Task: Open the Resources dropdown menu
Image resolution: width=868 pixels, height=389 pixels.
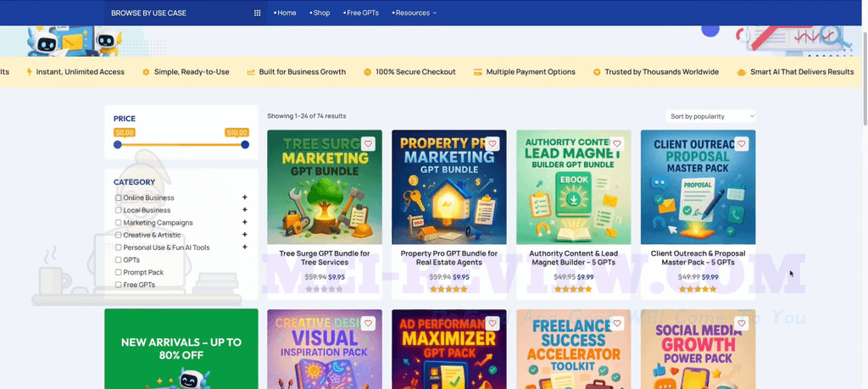Action: [x=415, y=13]
